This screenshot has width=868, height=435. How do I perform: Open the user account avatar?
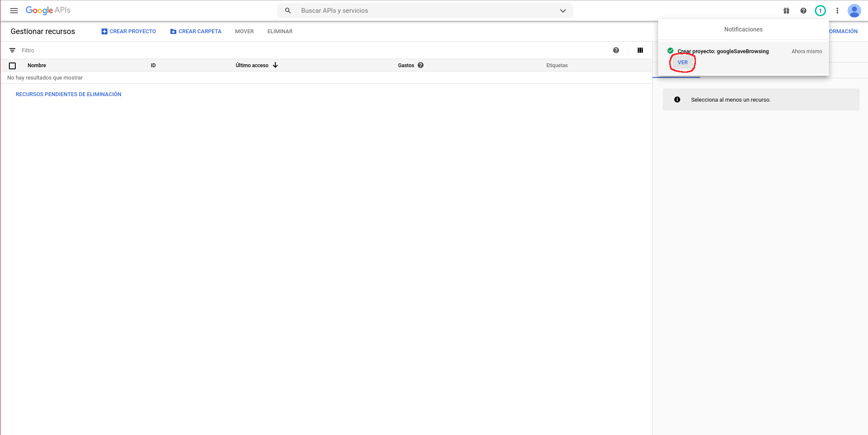tap(854, 11)
